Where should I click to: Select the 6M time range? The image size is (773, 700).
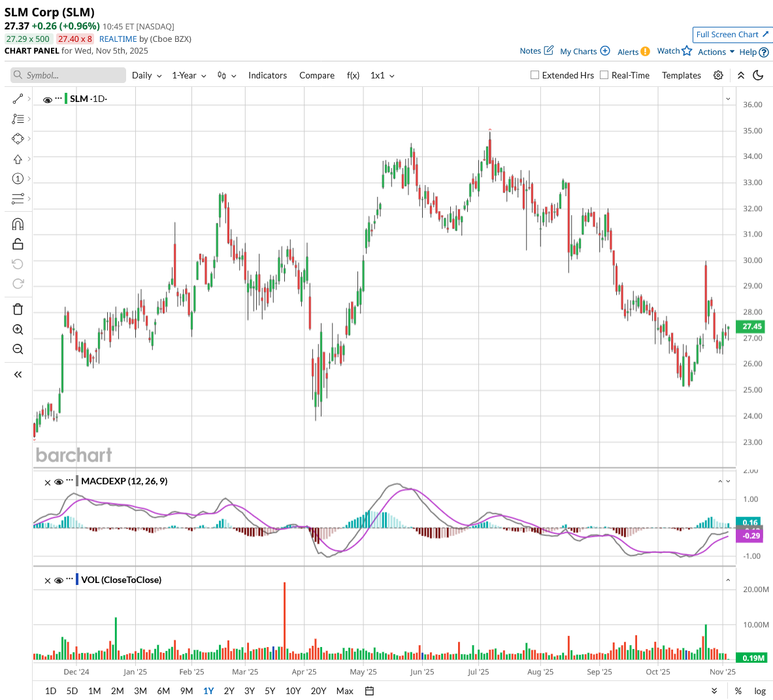(x=163, y=691)
